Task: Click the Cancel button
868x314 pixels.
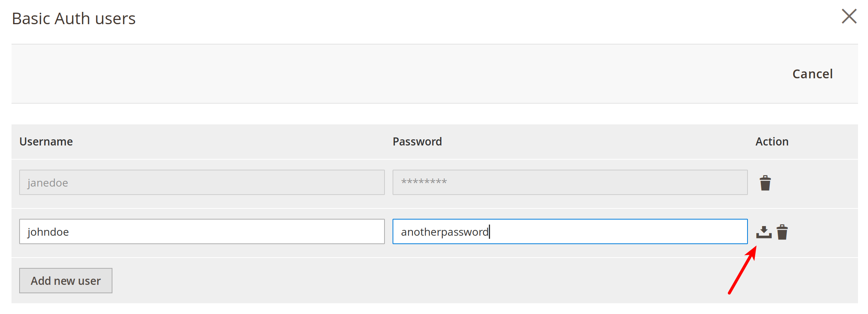Action: [x=812, y=74]
